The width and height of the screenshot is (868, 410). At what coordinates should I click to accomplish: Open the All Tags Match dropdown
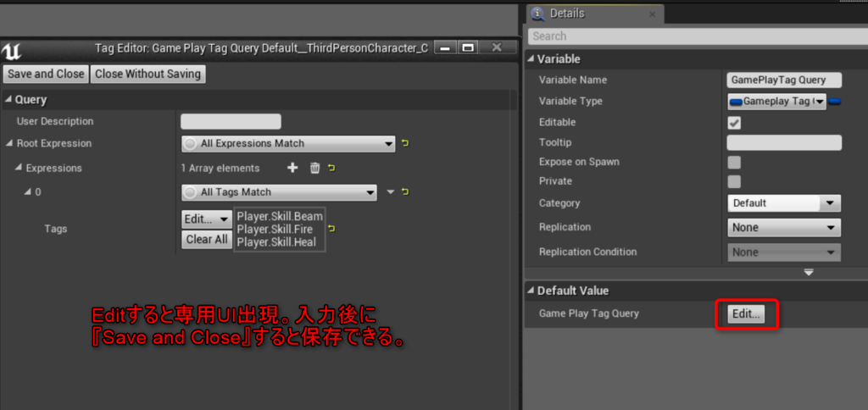tap(279, 192)
